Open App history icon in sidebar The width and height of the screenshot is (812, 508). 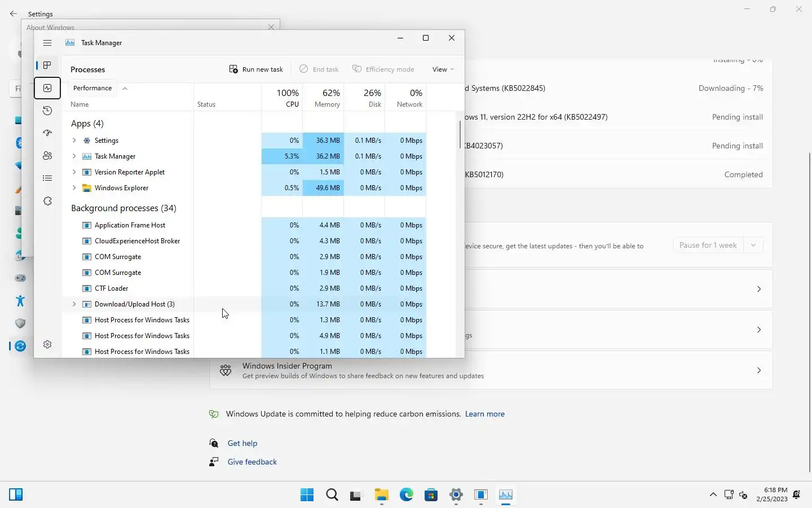tap(47, 111)
